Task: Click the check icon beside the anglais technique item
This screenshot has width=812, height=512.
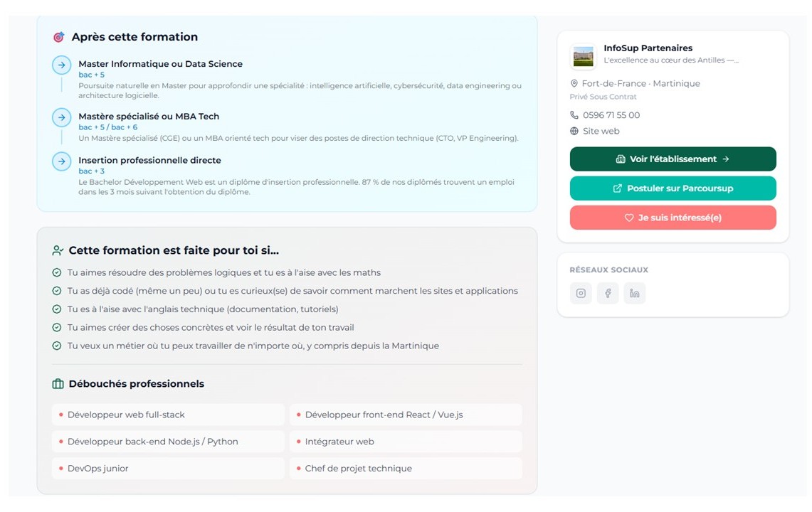Action: 57,309
